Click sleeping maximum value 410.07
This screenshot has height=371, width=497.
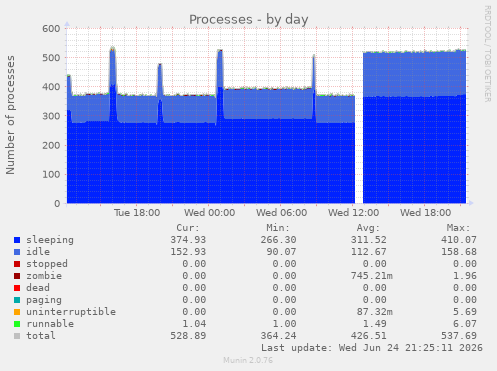tap(459, 240)
